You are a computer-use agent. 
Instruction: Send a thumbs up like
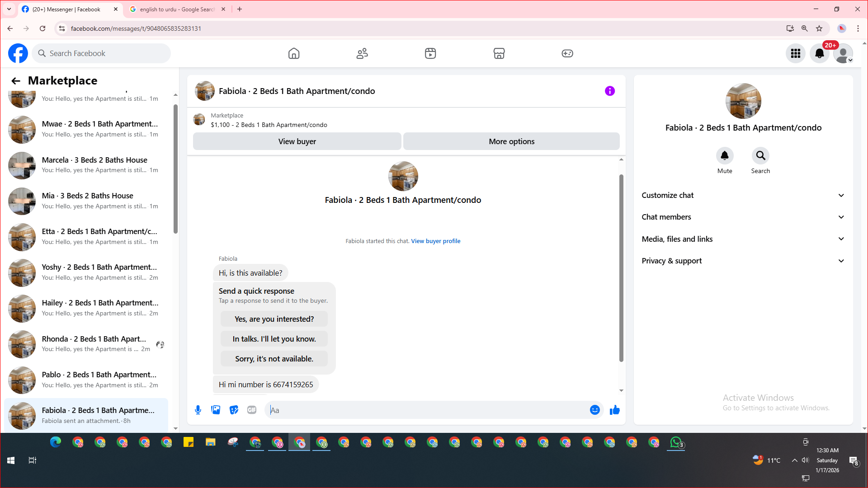pyautogui.click(x=614, y=410)
